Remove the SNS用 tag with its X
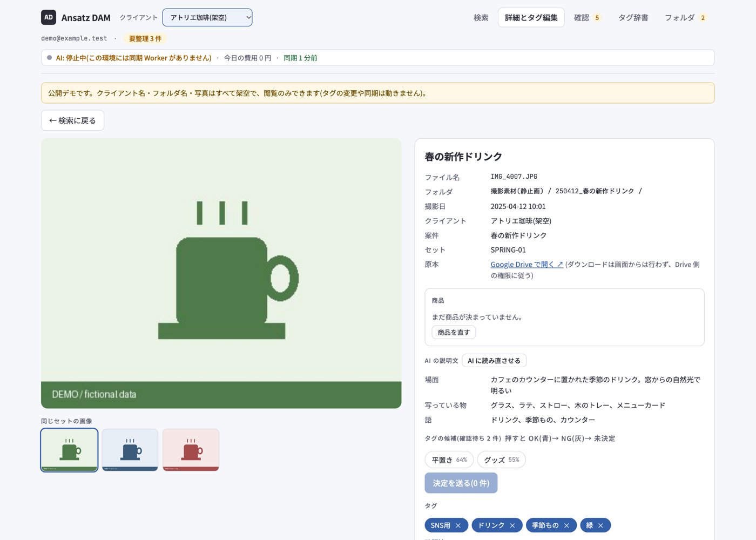This screenshot has width=756, height=540. (458, 525)
